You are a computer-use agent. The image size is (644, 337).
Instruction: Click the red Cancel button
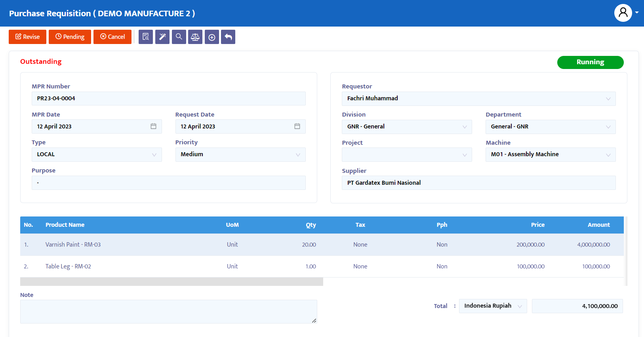[112, 37]
